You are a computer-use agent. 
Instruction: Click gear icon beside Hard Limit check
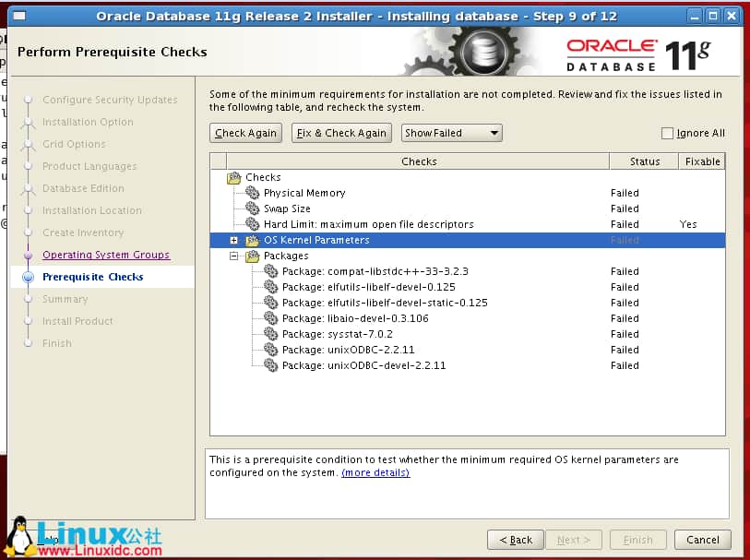pyautogui.click(x=253, y=225)
